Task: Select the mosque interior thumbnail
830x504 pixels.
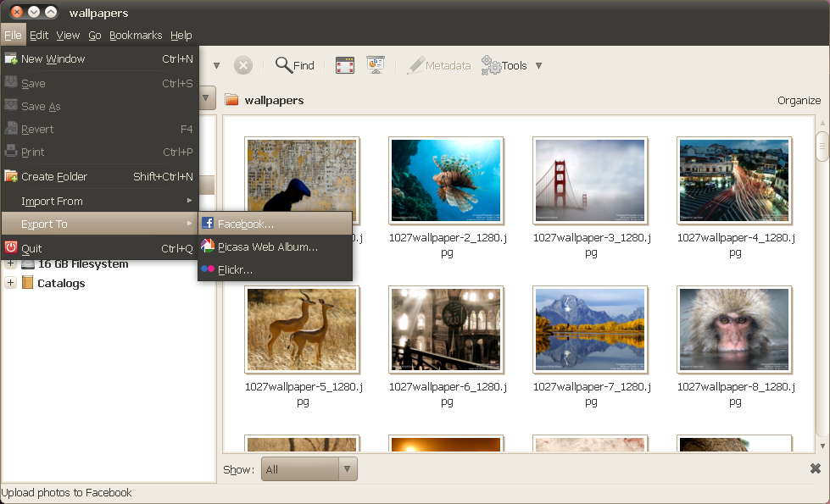Action: click(446, 330)
